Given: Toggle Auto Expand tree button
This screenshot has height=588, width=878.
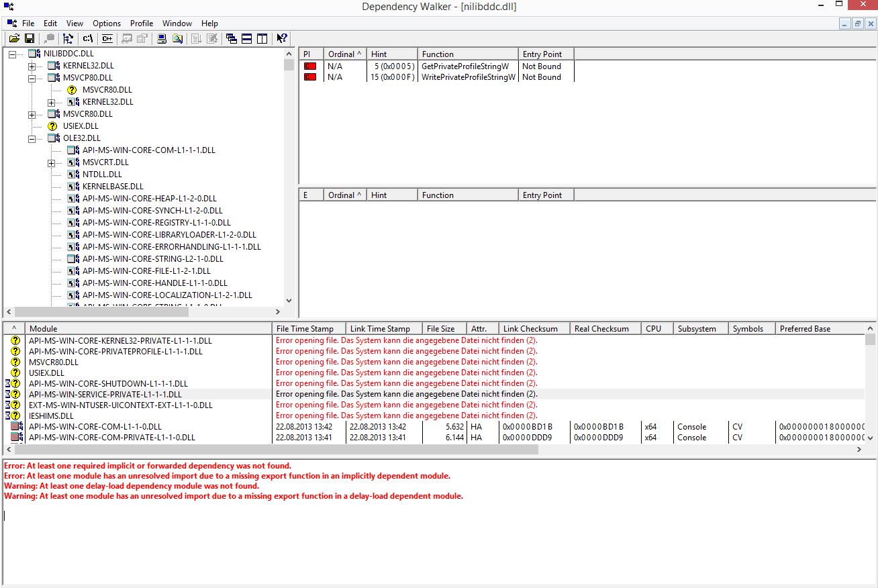Looking at the screenshot, I should (x=68, y=39).
